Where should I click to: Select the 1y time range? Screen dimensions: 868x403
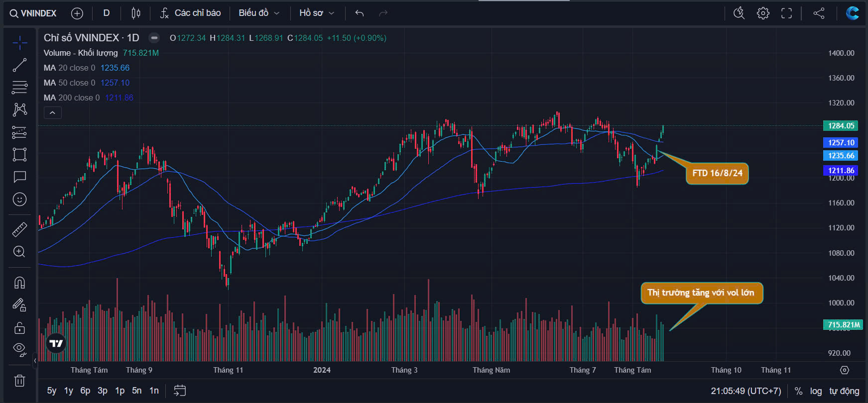coord(69,391)
